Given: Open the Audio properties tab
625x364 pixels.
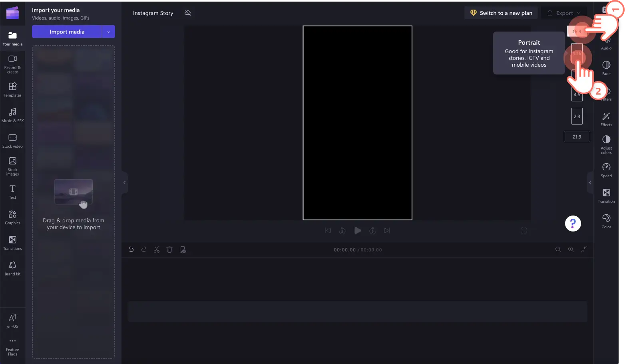Looking at the screenshot, I should point(606,43).
